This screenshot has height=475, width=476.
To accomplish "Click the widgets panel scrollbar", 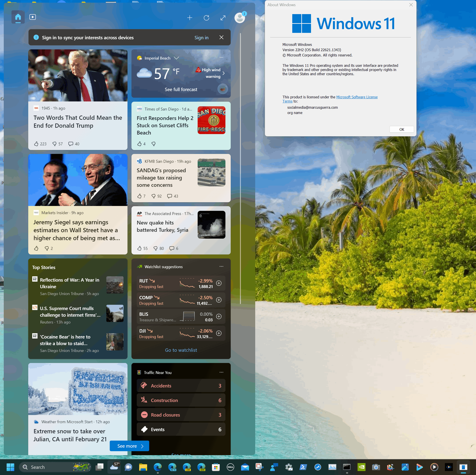I will (240, 168).
